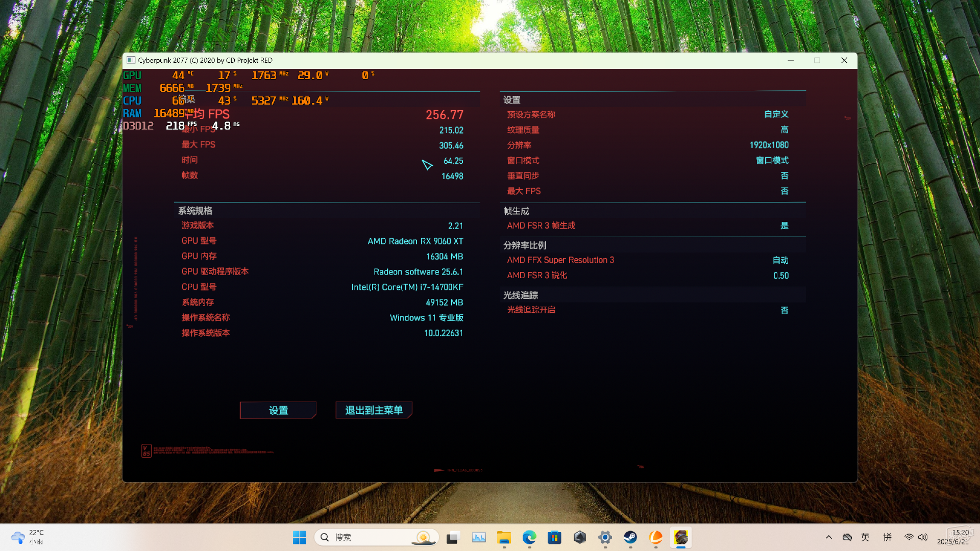Click the overlay D3D12 218 FPS reading
Viewport: 980px width, 551px height.
[181, 126]
